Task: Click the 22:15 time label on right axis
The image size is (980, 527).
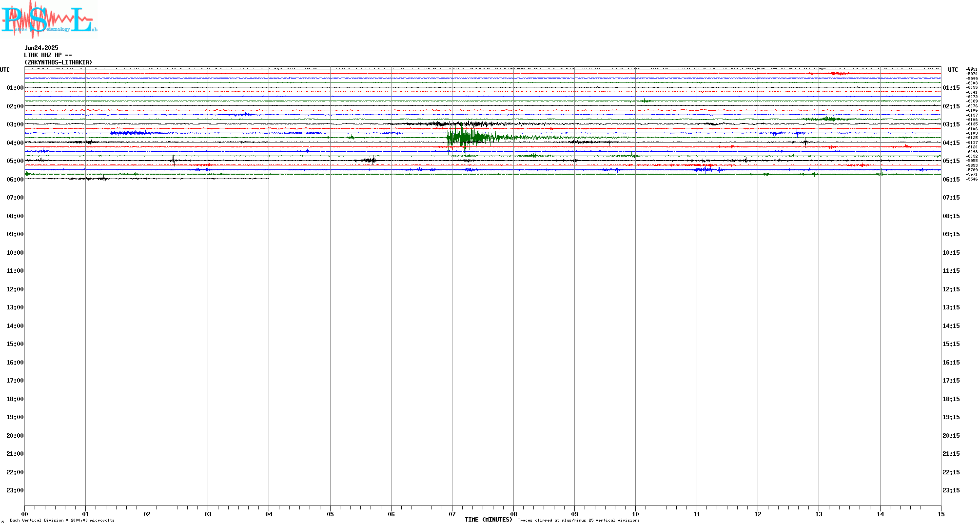Action: click(951, 472)
